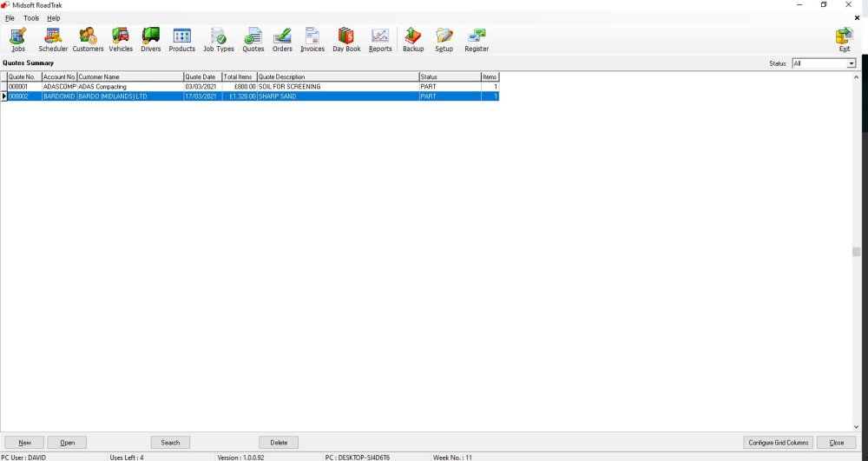Sort by Status column header
The width and height of the screenshot is (868, 461).
point(450,77)
